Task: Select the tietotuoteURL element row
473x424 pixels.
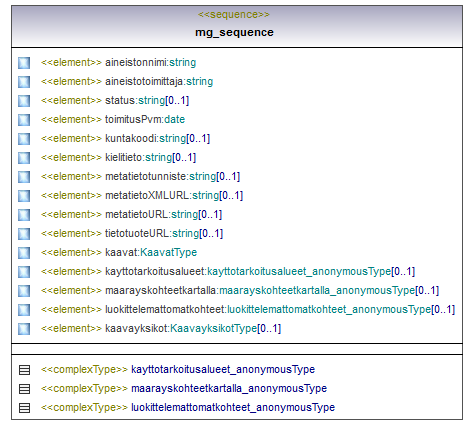Action: tap(132, 233)
